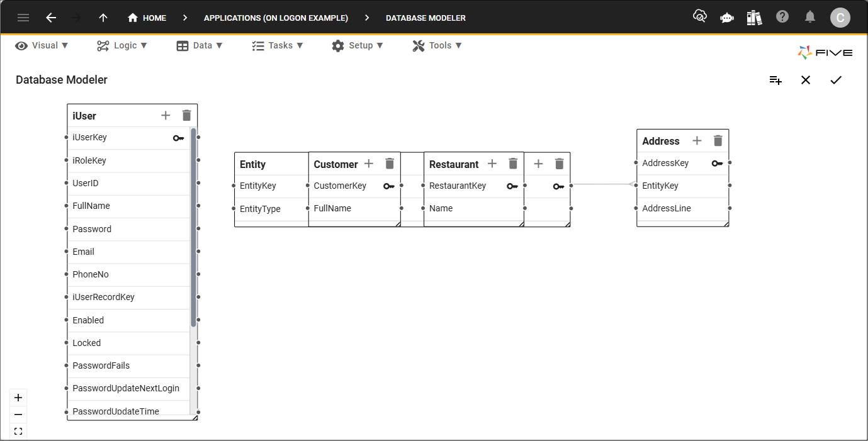Viewport: 868px width, 441px height.
Task: Add a field to the Customer table
Action: pyautogui.click(x=369, y=164)
